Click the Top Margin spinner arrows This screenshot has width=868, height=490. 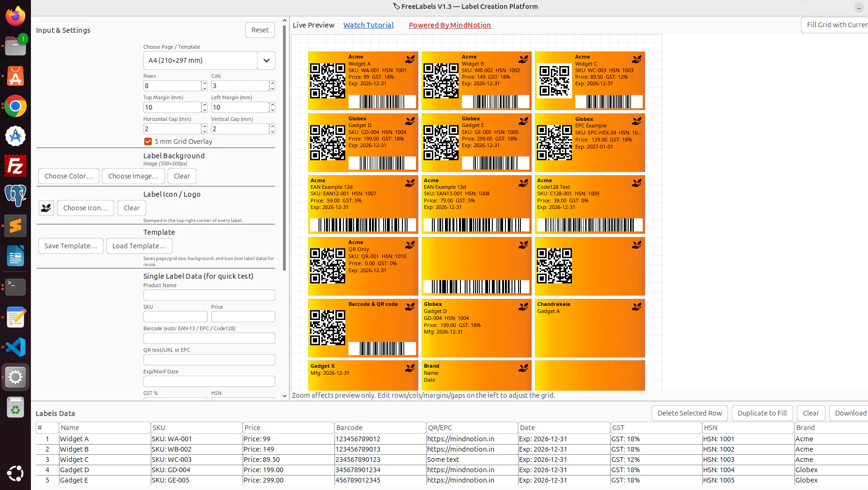pos(204,107)
